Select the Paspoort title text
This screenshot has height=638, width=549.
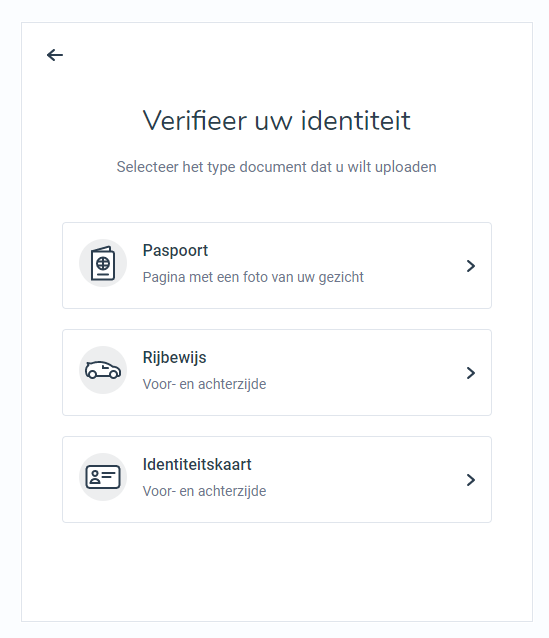tap(175, 251)
